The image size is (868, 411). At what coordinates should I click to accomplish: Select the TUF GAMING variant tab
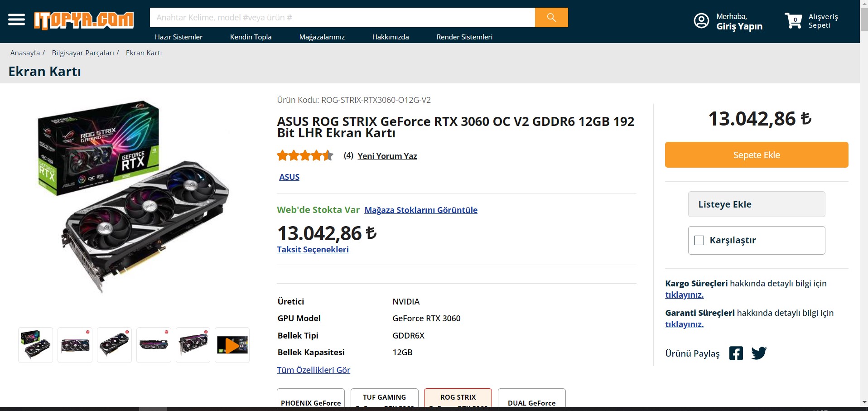coord(384,398)
